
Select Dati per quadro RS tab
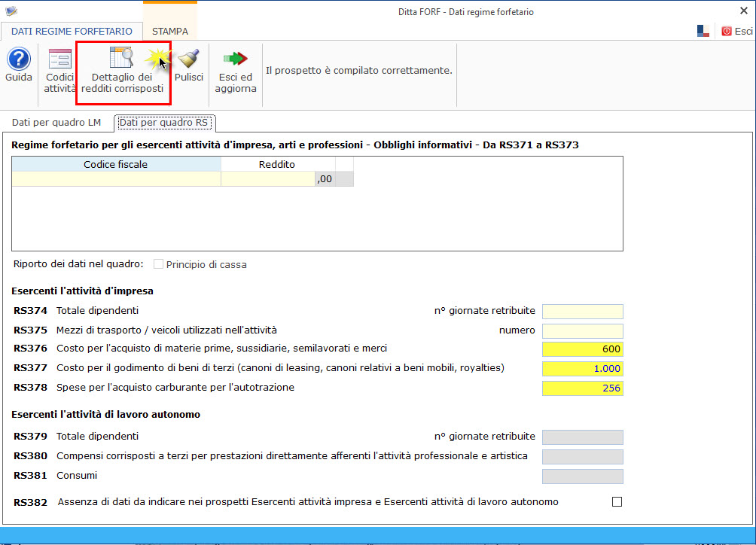tap(164, 122)
